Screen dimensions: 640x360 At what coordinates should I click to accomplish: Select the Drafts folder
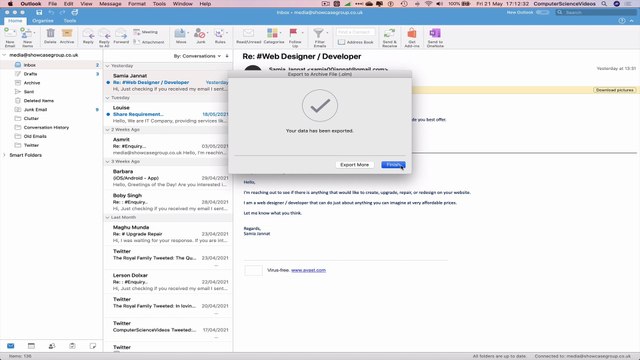click(51, 74)
